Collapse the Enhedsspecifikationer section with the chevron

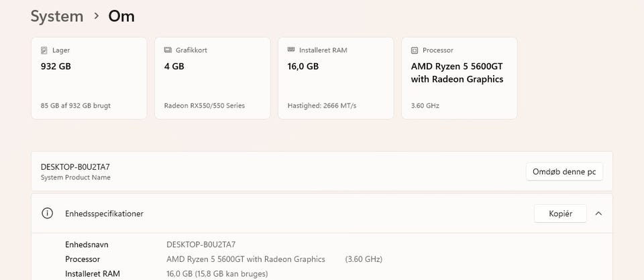point(598,214)
